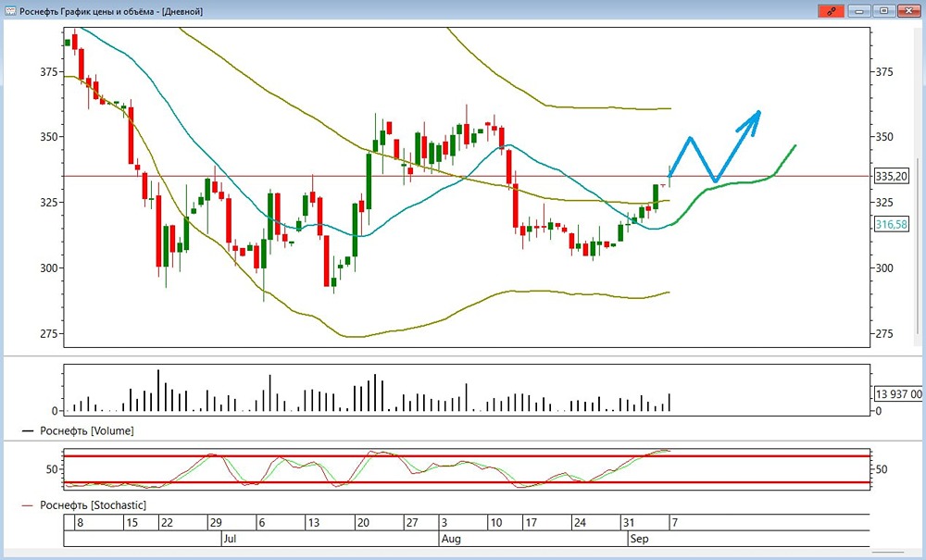This screenshot has height=560, width=926.
Task: Close the Роснефть chart window
Action: pos(909,10)
